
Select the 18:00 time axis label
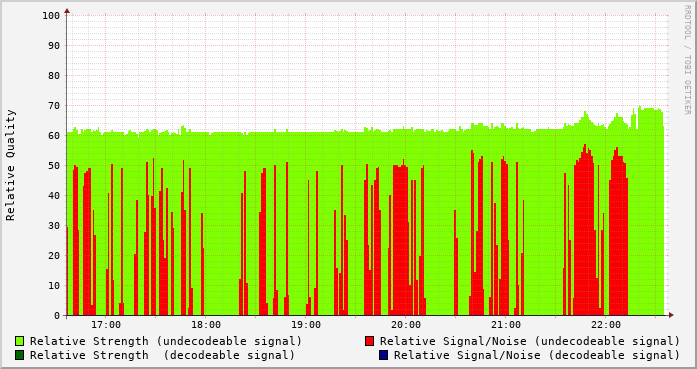[x=206, y=325]
